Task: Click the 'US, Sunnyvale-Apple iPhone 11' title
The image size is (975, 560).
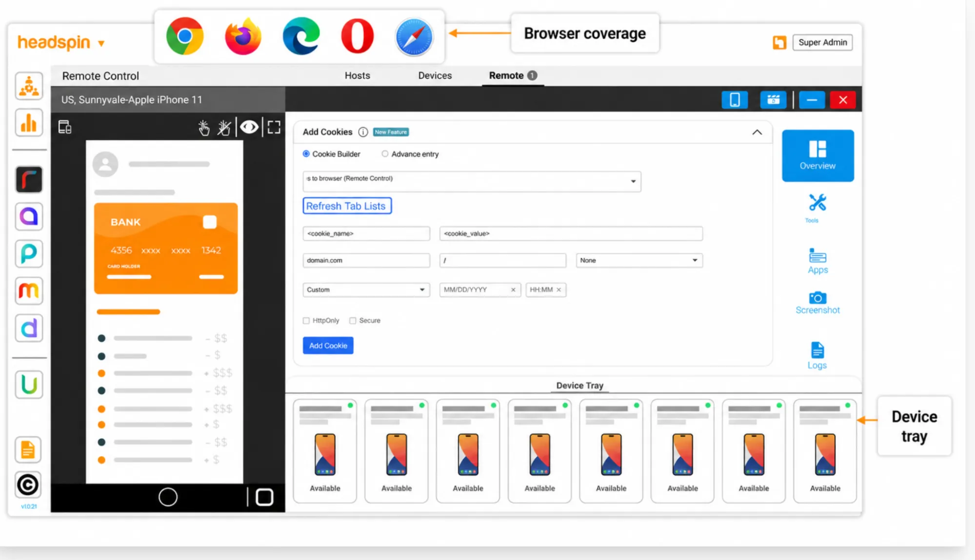Action: click(132, 100)
